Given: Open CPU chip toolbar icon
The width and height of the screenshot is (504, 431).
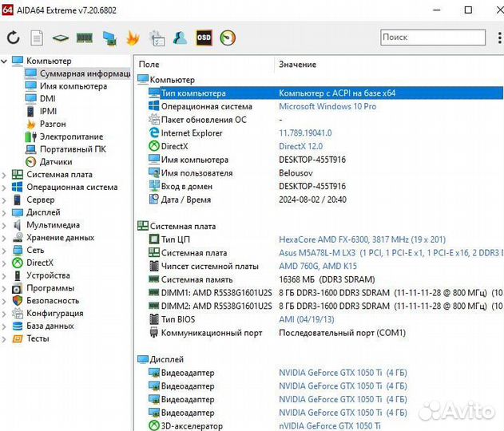Looking at the screenshot, I should (61, 38).
